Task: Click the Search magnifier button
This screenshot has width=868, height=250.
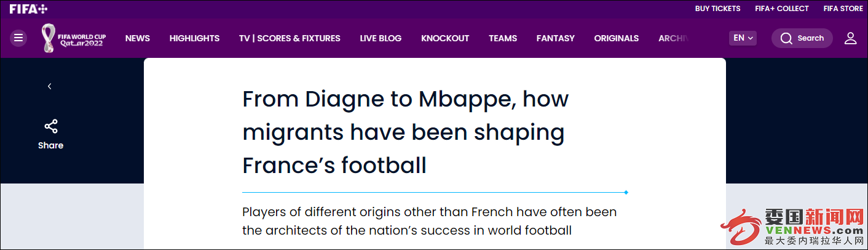Action: point(802,38)
